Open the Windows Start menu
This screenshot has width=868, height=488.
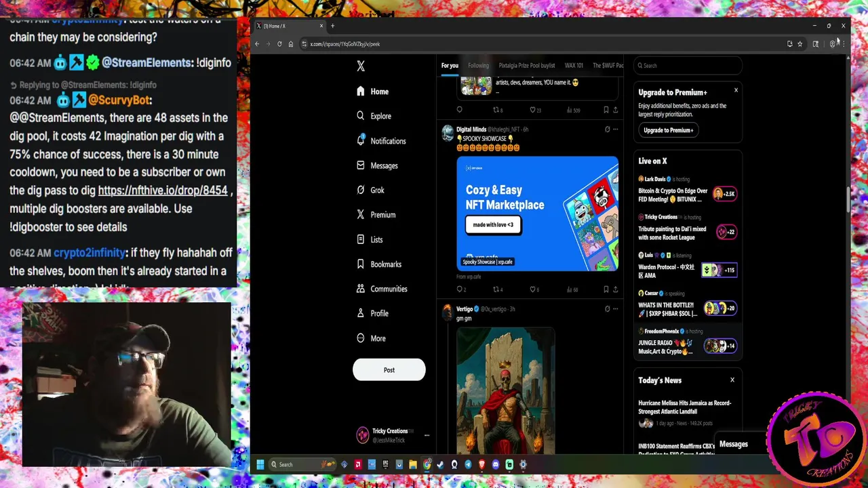260,464
